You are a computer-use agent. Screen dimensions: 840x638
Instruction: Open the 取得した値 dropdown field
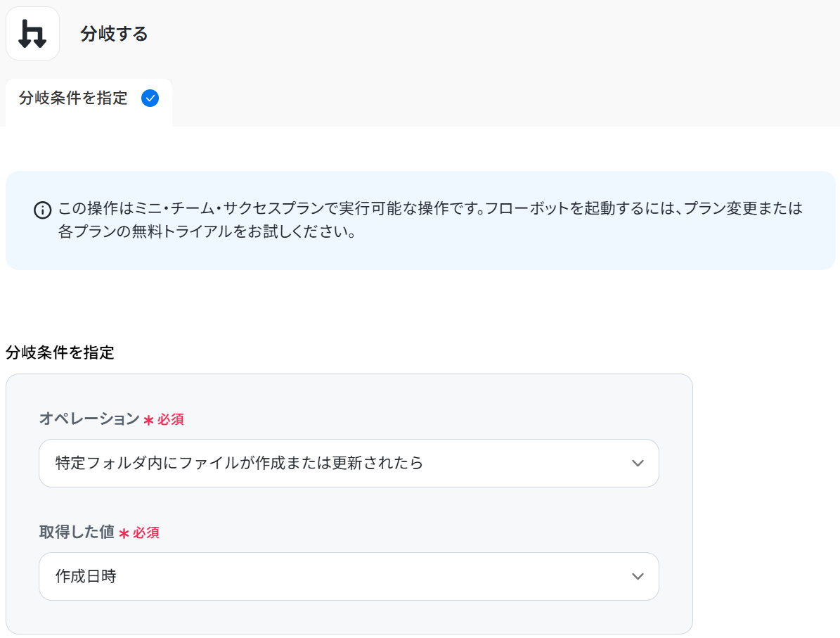pos(349,577)
